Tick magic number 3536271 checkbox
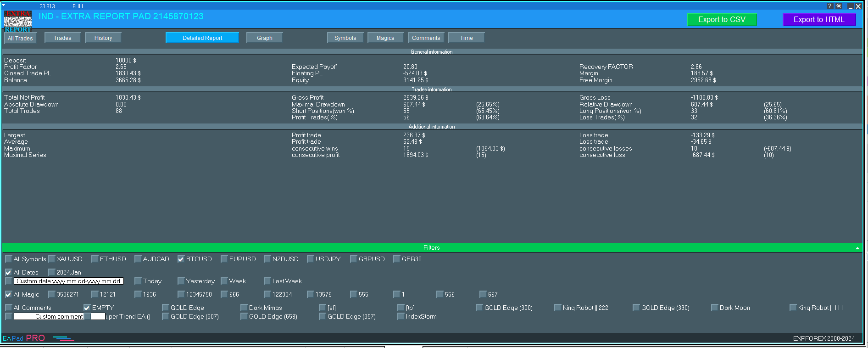The width and height of the screenshot is (868, 348). coord(51,294)
